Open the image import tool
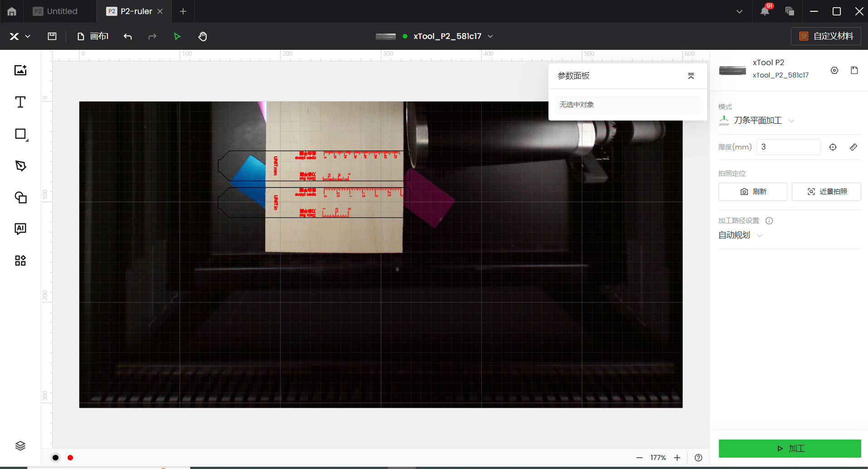This screenshot has width=868, height=469. tap(20, 70)
